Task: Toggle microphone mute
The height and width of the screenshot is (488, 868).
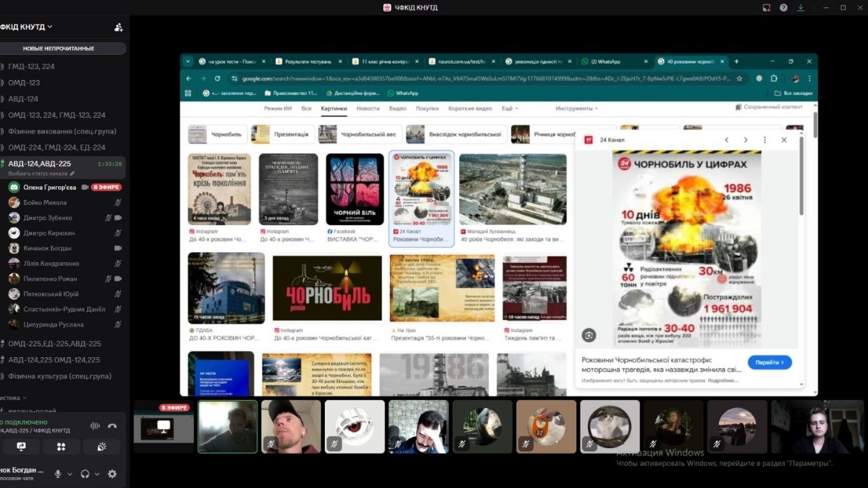Action: click(x=58, y=474)
